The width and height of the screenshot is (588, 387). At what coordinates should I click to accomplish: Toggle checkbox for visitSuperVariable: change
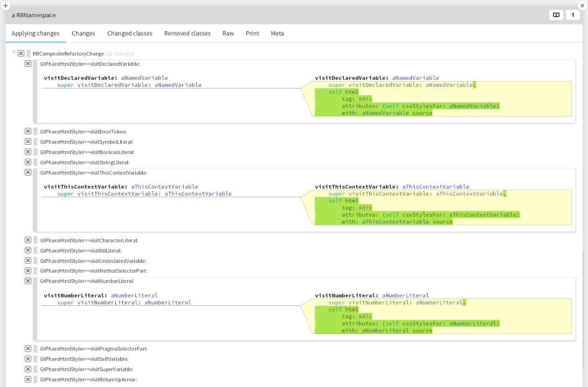click(x=28, y=369)
